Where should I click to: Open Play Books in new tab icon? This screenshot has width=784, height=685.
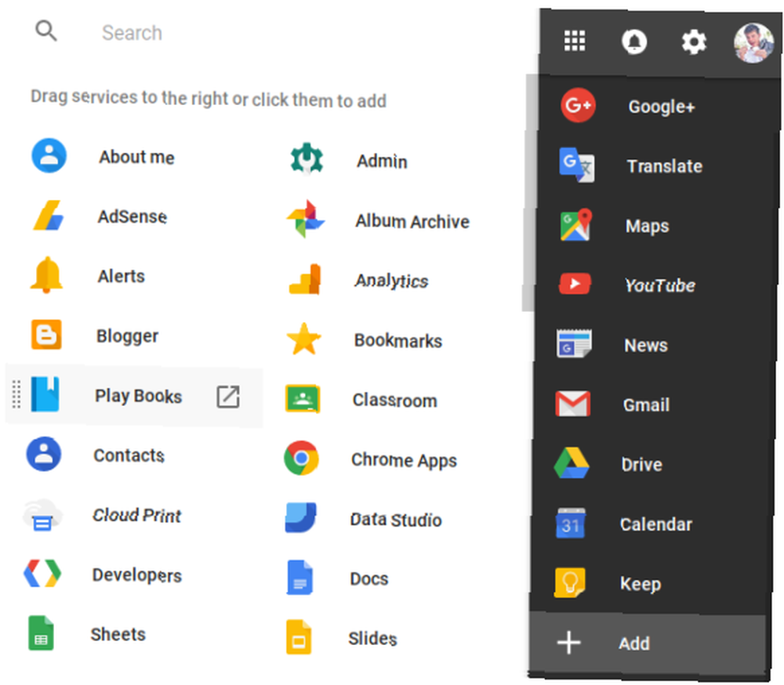coord(228,397)
